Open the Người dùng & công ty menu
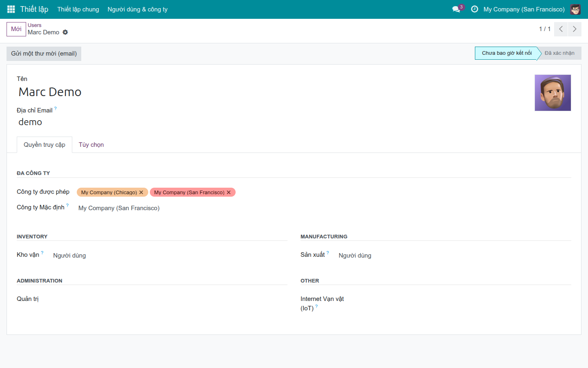The height and width of the screenshot is (368, 588). point(138,9)
